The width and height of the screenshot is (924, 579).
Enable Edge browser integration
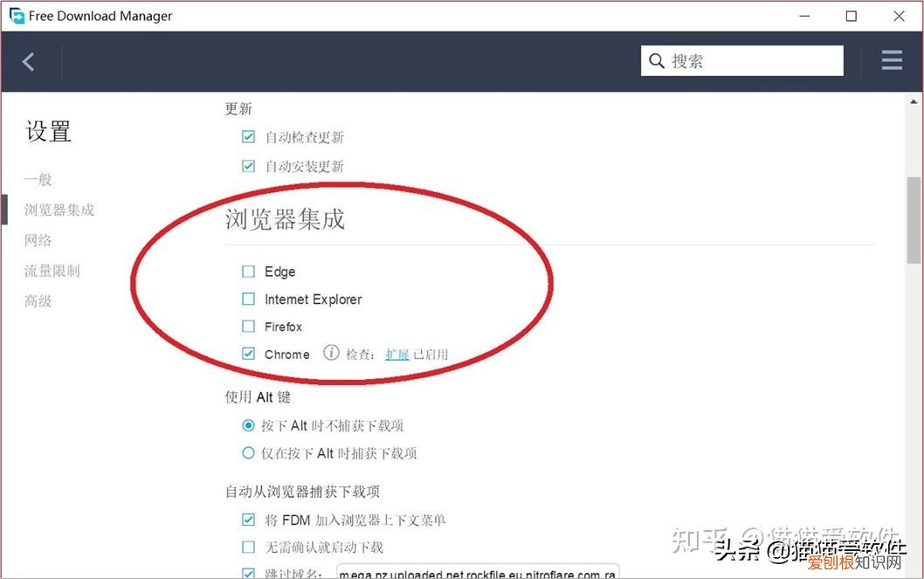click(248, 271)
